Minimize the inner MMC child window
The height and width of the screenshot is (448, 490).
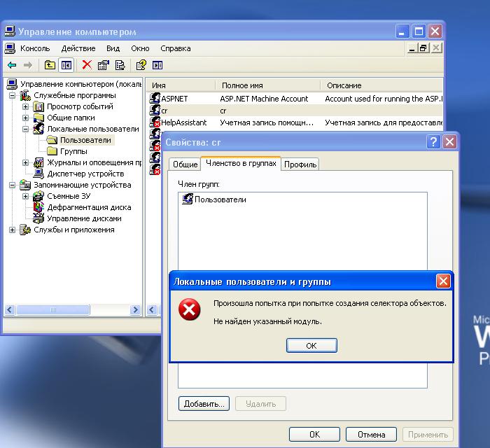pyautogui.click(x=412, y=48)
